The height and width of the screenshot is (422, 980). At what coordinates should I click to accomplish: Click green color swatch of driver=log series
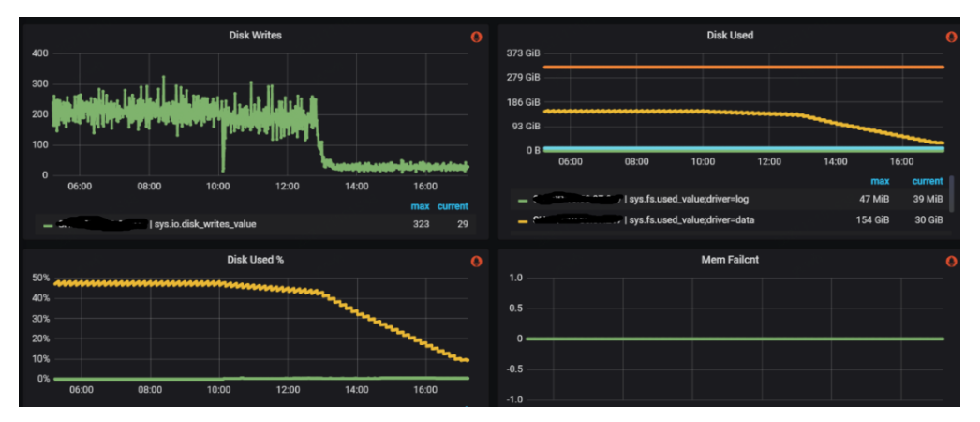523,200
